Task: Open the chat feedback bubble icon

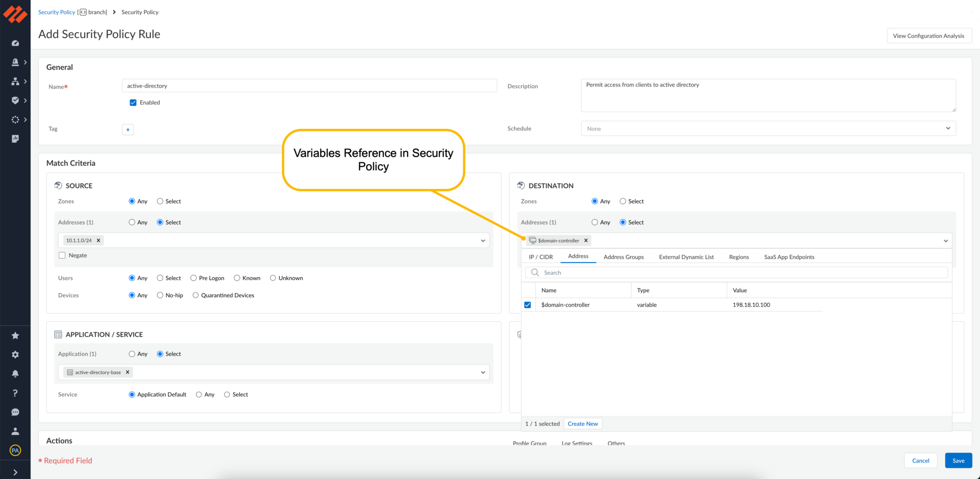Action: pos(15,412)
